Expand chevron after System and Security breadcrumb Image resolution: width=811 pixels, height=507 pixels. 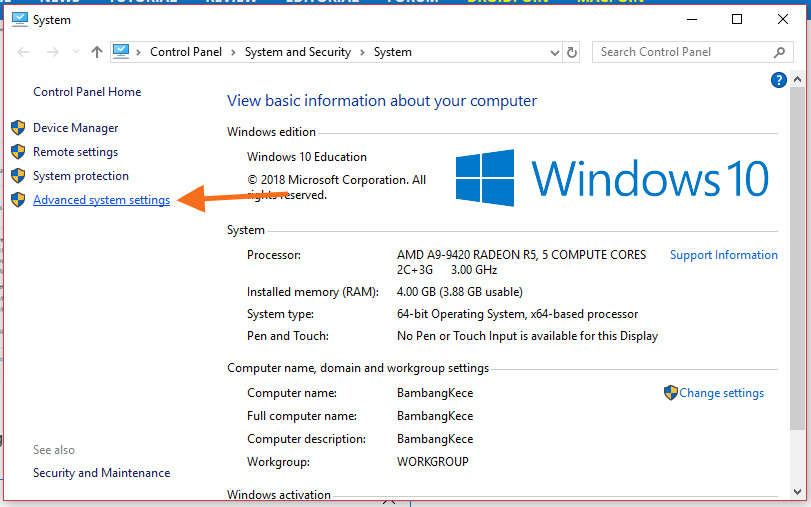tap(362, 52)
